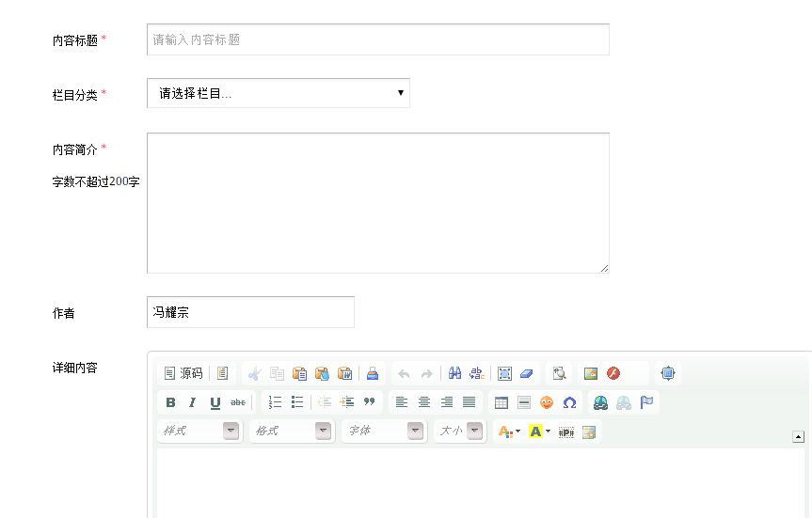The height and width of the screenshot is (518, 812).
Task: Click the last icon after page break
Action: tap(589, 432)
